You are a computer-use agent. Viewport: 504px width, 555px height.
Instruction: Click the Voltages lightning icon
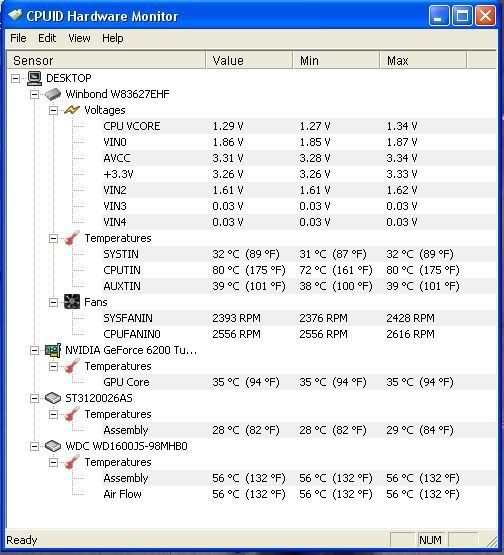coord(72,110)
